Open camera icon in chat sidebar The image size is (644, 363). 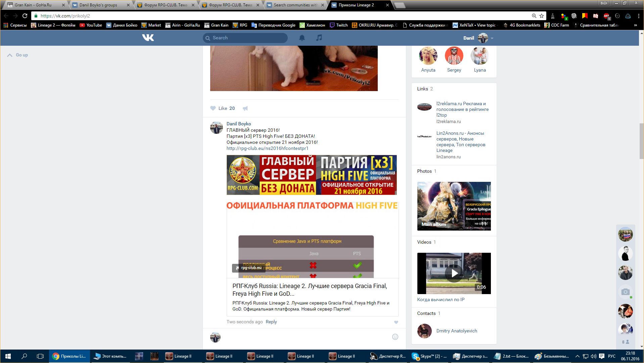point(625,292)
